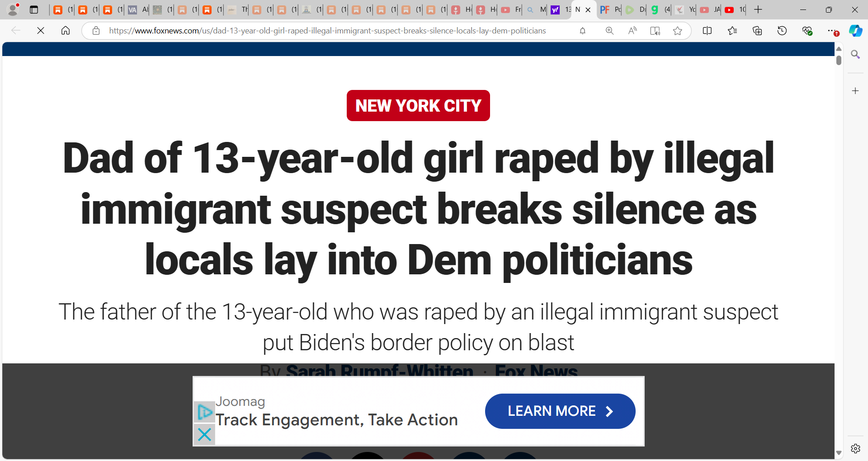Click the URL address bar
Screen dimensions: 868x461
click(327, 31)
